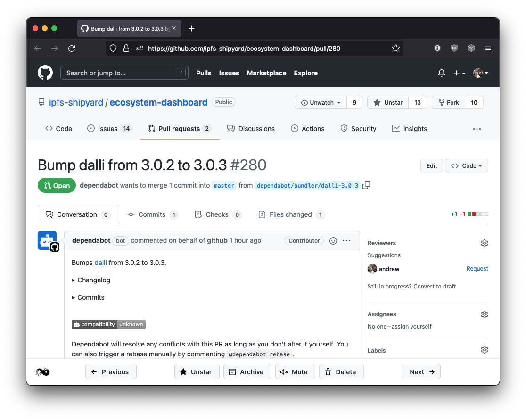Switch to the Checks tab
Viewport: 526px width, 420px height.
coord(218,214)
